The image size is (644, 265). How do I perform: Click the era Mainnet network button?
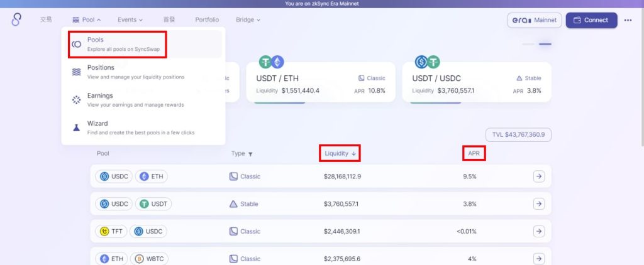(x=534, y=20)
